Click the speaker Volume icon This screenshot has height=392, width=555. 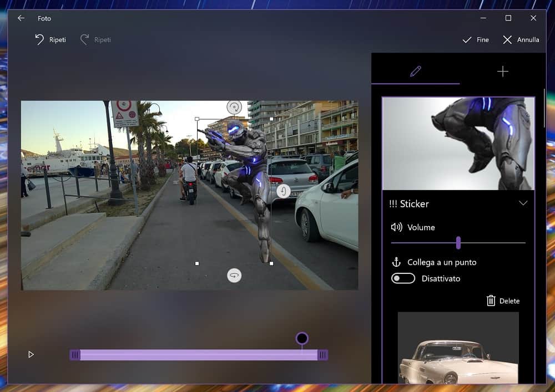pyautogui.click(x=396, y=227)
